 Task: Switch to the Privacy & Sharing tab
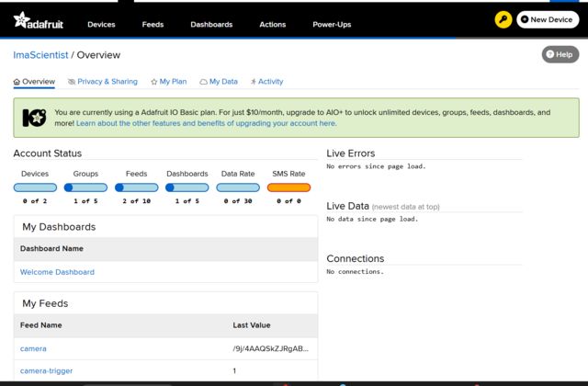[103, 82]
